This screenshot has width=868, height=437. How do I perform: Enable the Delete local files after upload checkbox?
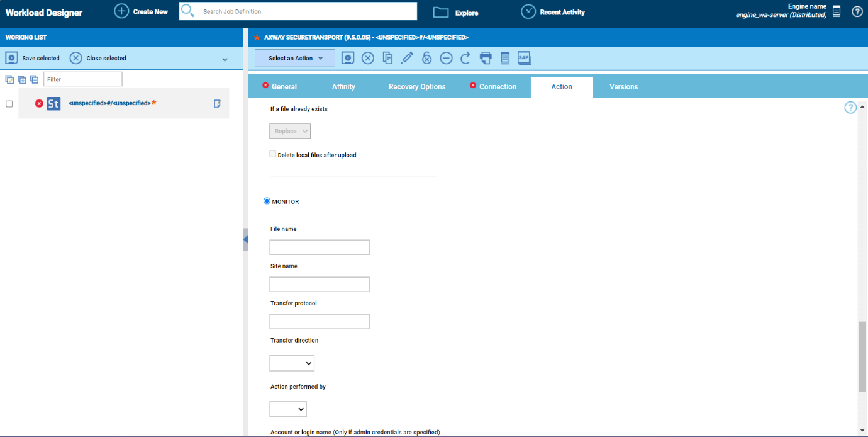(x=272, y=154)
